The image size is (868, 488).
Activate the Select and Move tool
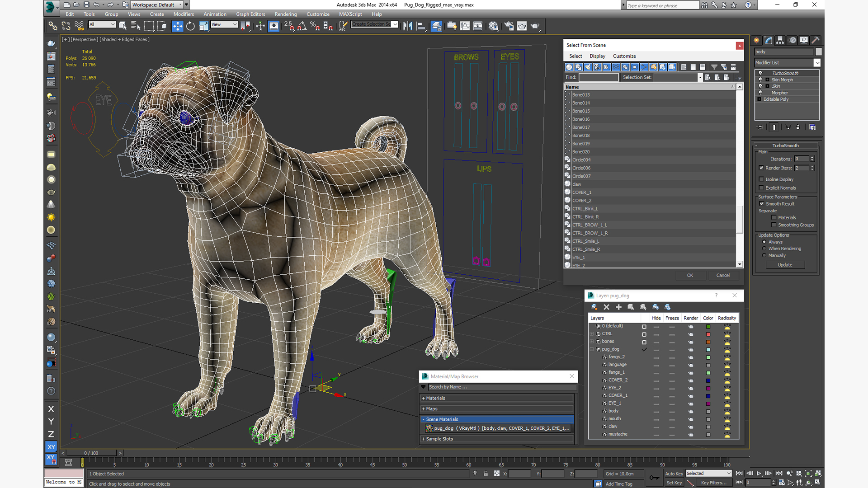[x=178, y=26]
